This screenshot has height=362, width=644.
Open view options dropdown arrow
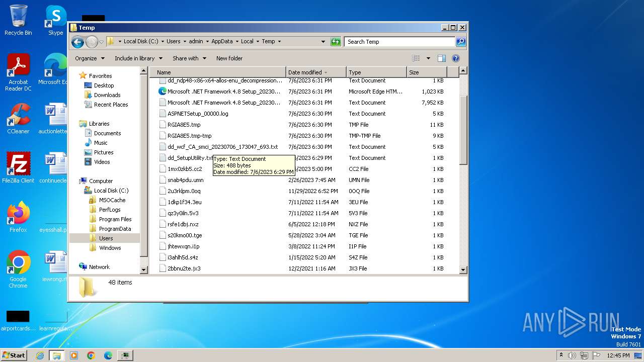[428, 58]
